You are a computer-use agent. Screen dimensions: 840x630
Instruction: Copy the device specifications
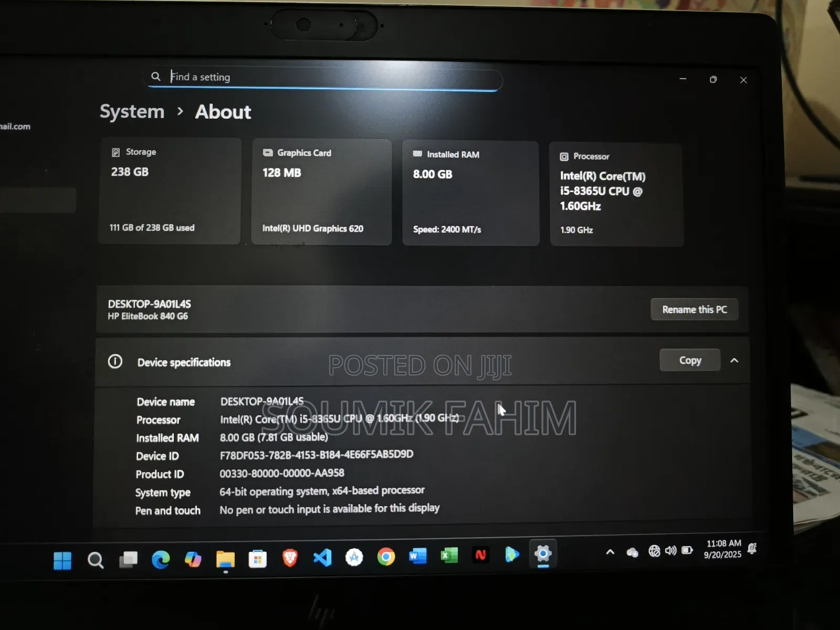[x=689, y=360]
